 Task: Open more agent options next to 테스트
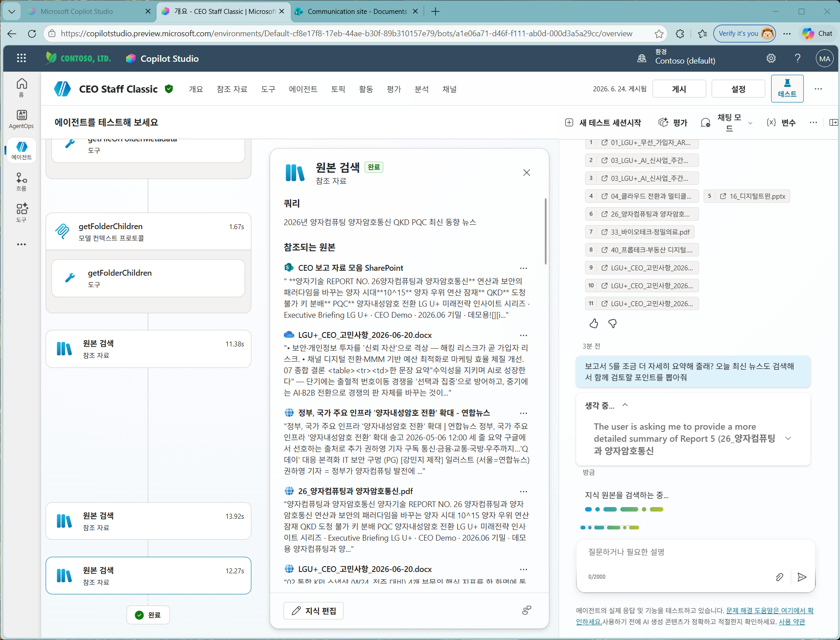[818, 89]
